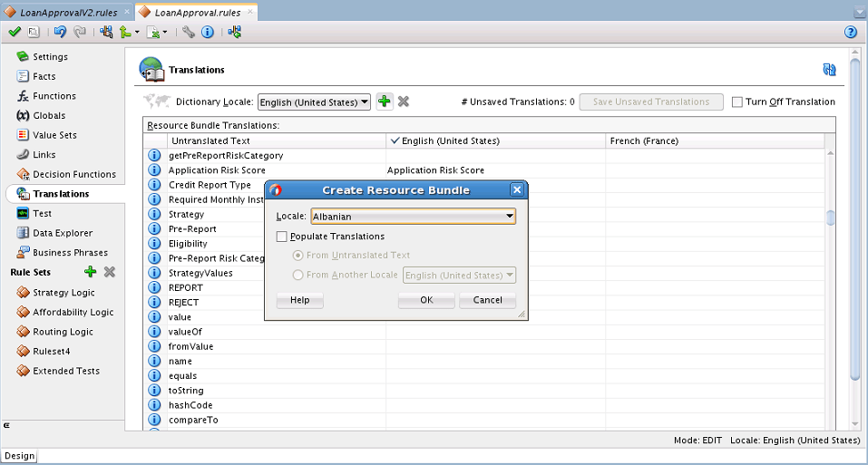
Task: Click info icon for compareTo row
Action: coord(154,420)
